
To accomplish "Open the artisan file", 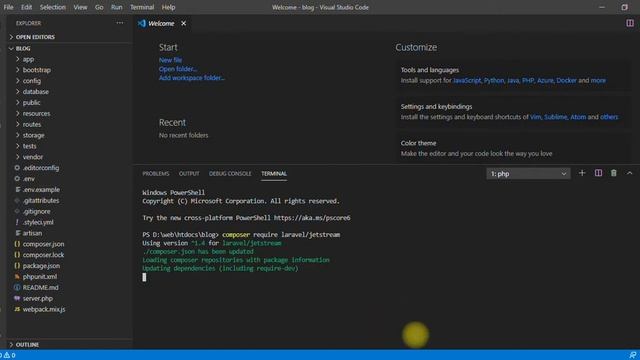I will (x=32, y=233).
